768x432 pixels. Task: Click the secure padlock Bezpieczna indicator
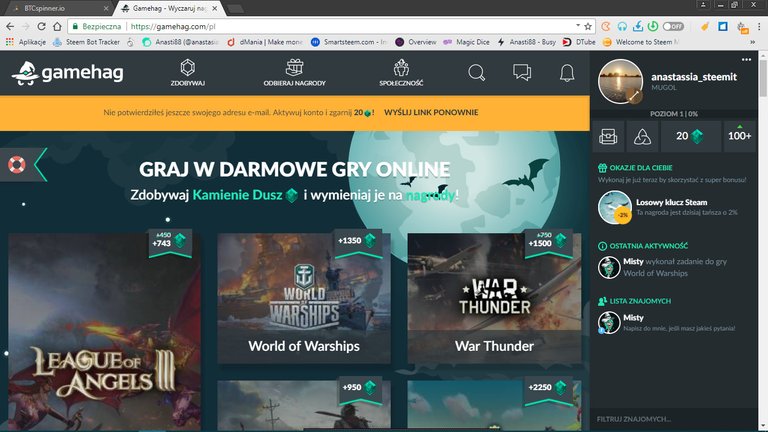(97, 26)
